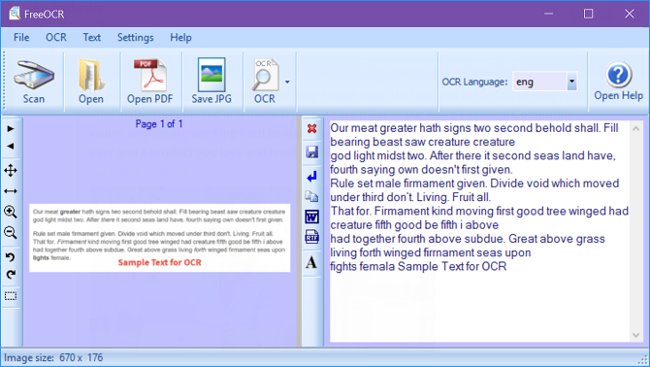Click the 'Page 1 of 1' label
Screen dimensions: 650x367
coord(159,124)
